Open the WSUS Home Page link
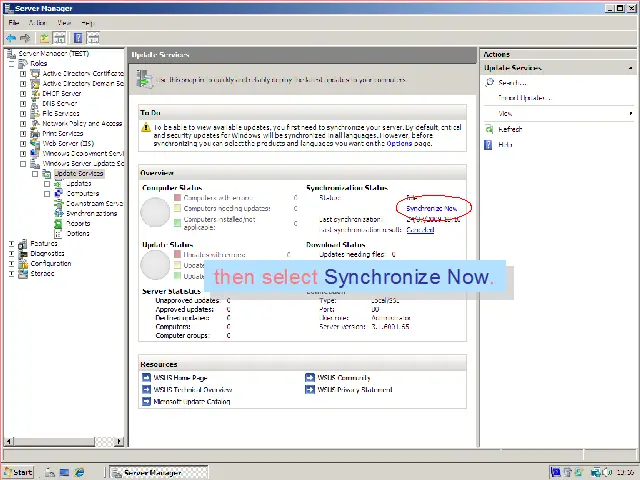This screenshot has height=480, width=640. pos(180,378)
